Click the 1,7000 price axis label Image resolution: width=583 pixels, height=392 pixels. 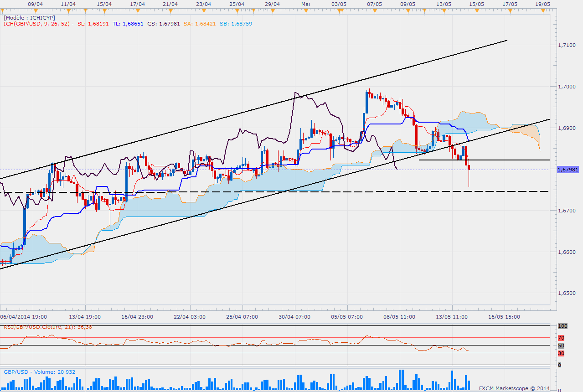(568, 87)
